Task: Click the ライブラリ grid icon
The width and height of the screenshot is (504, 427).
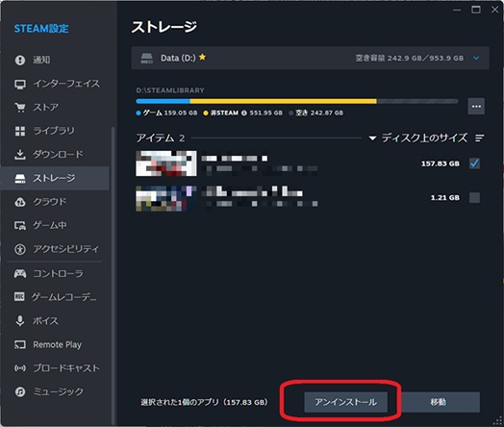Action: pos(20,131)
